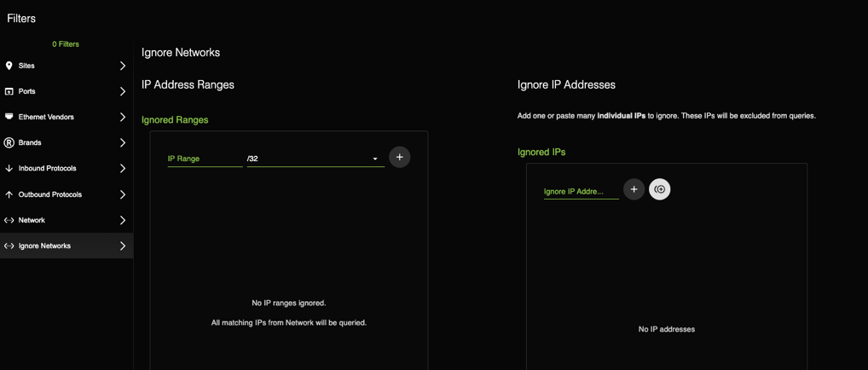
Task: Click 'Add one or paste many' description
Action: tap(667, 117)
